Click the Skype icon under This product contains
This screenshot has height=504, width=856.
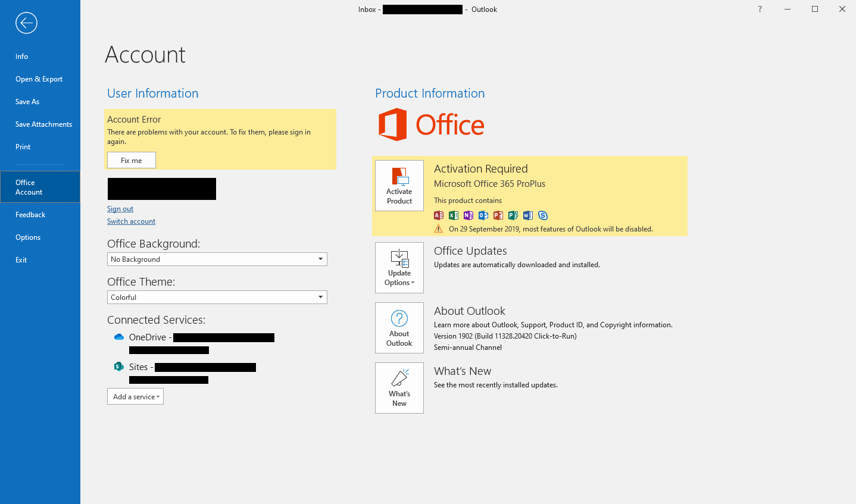pyautogui.click(x=542, y=215)
